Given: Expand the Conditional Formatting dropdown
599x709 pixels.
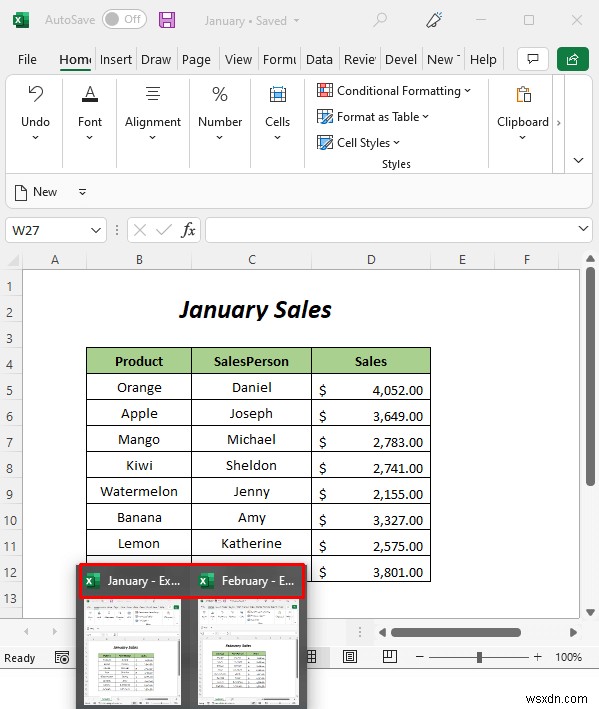Looking at the screenshot, I should (x=394, y=91).
